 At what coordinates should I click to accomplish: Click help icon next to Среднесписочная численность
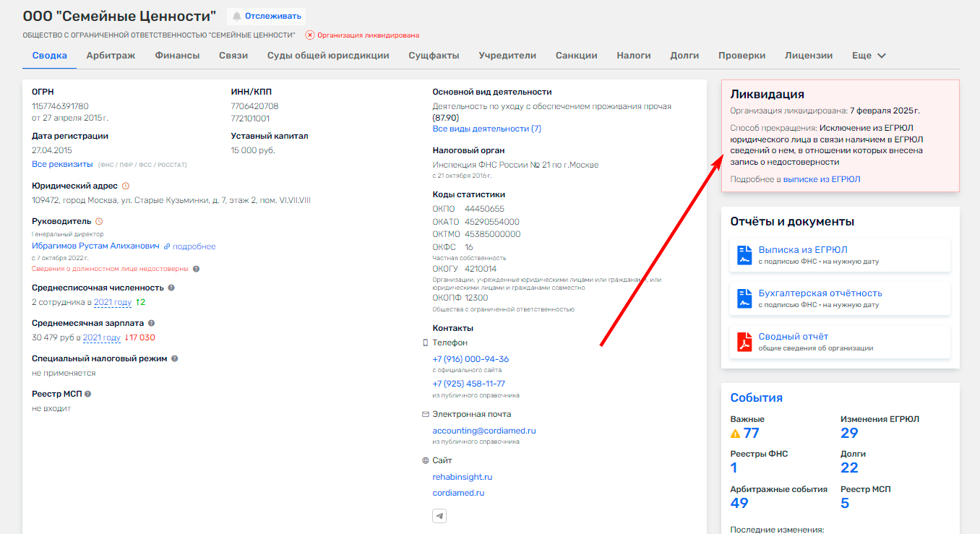point(171,288)
